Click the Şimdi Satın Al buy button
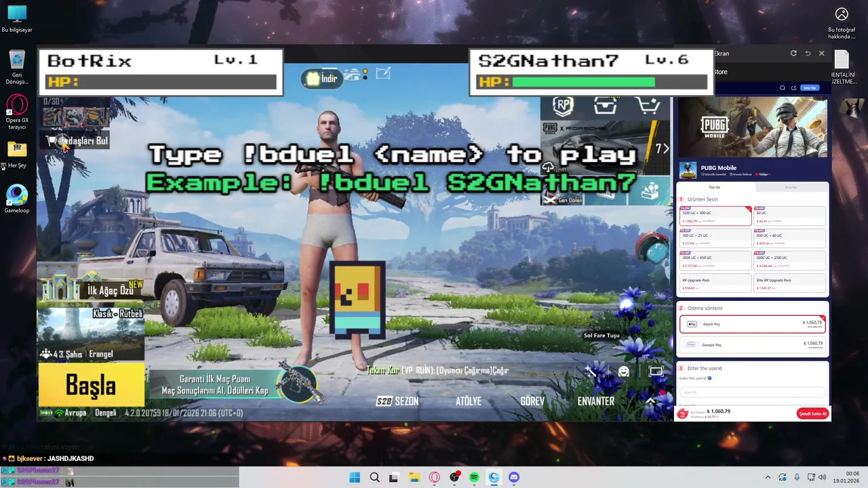This screenshot has height=488, width=868. coord(812,413)
